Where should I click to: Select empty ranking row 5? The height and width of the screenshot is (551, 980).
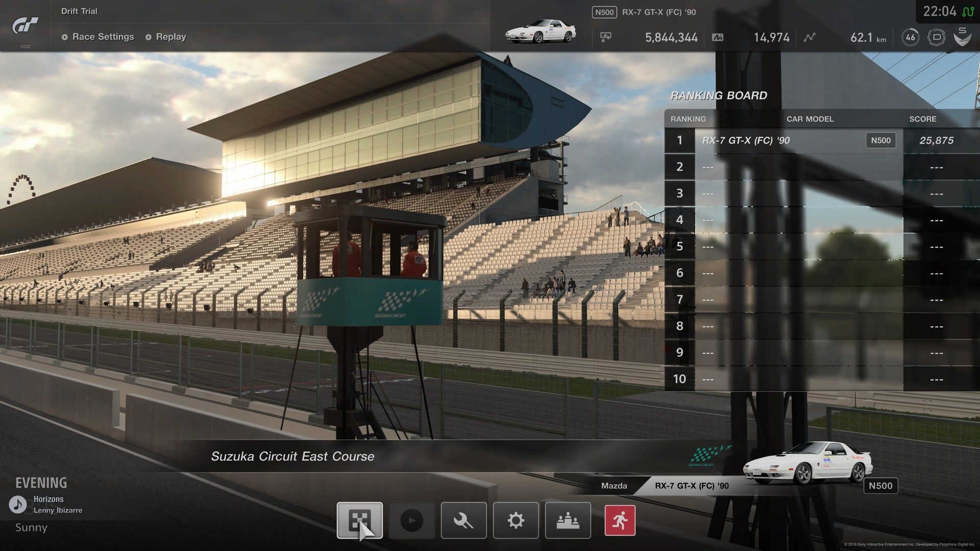click(822, 246)
